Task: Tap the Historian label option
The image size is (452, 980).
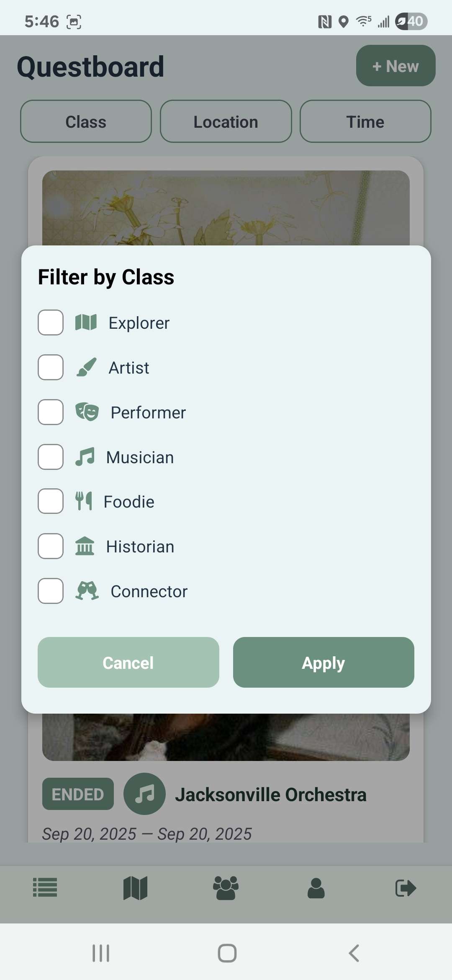Action: (x=140, y=547)
